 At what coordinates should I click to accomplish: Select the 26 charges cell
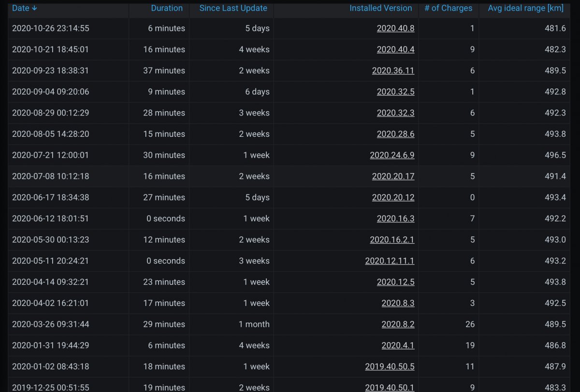coord(449,324)
